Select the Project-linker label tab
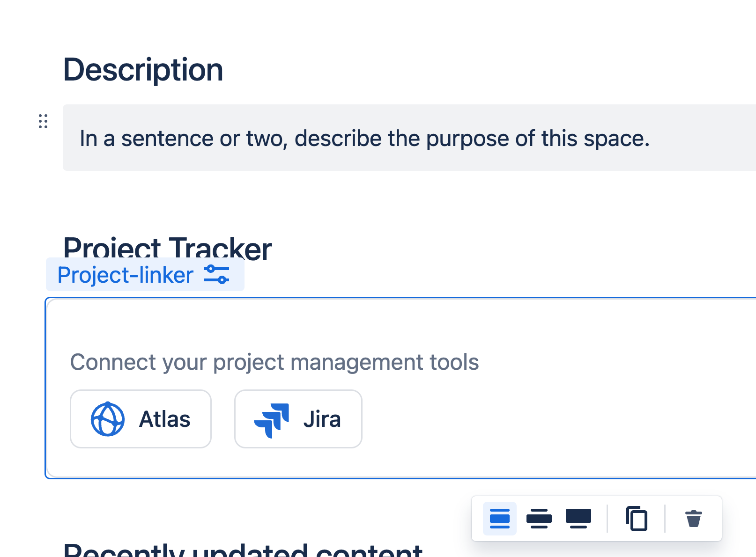 pos(125,275)
